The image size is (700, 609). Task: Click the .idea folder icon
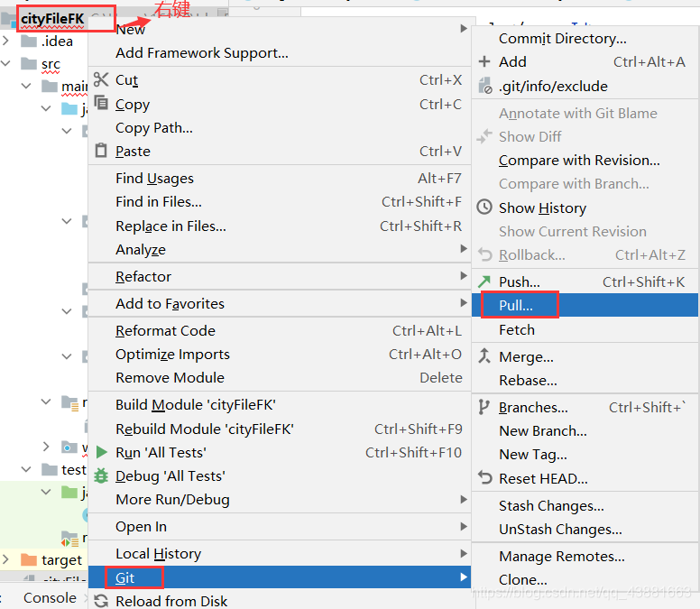point(29,41)
